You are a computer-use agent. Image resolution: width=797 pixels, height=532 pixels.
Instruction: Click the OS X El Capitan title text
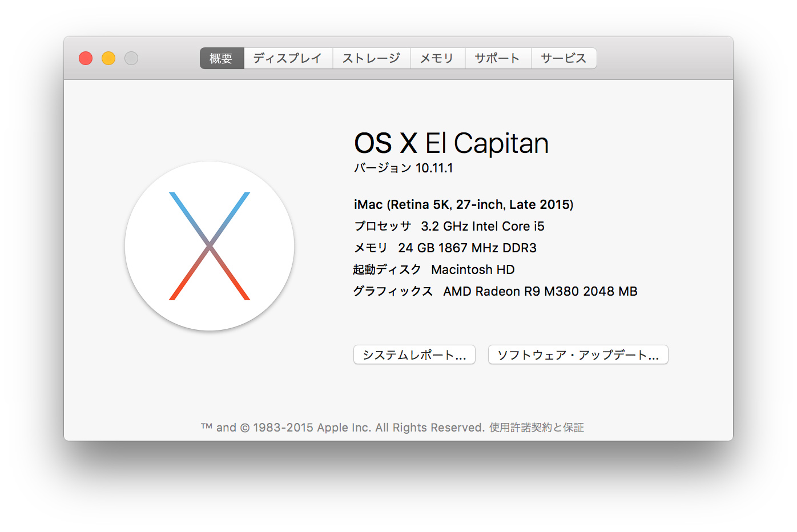tap(451, 143)
